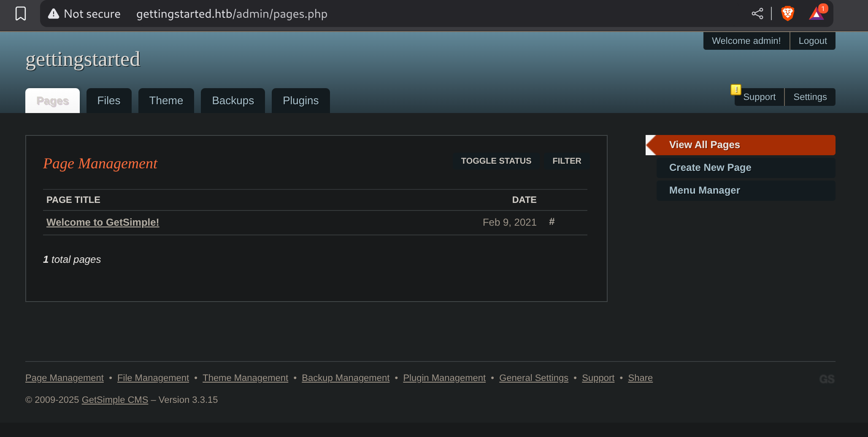Click the Logout button
The width and height of the screenshot is (868, 437).
coord(813,41)
